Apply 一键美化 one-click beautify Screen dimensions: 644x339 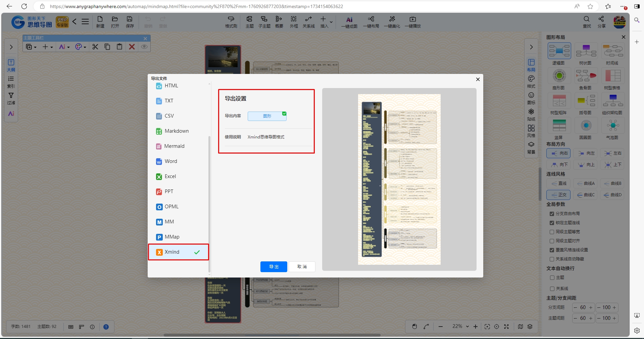pos(392,22)
